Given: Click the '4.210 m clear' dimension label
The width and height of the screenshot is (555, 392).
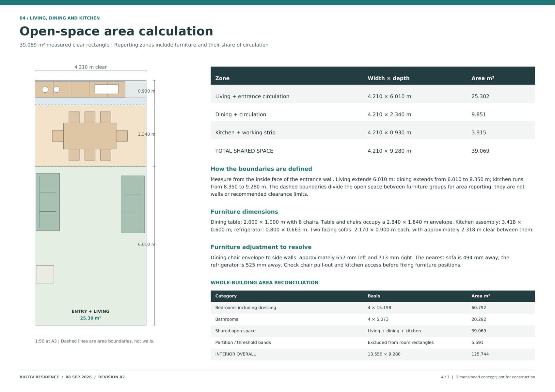Looking at the screenshot, I should 90,67.
